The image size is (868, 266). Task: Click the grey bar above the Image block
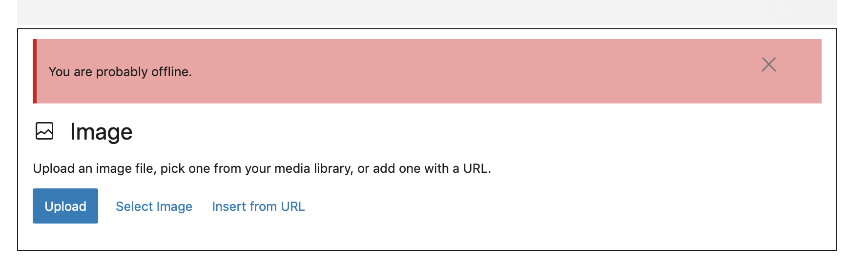427,12
